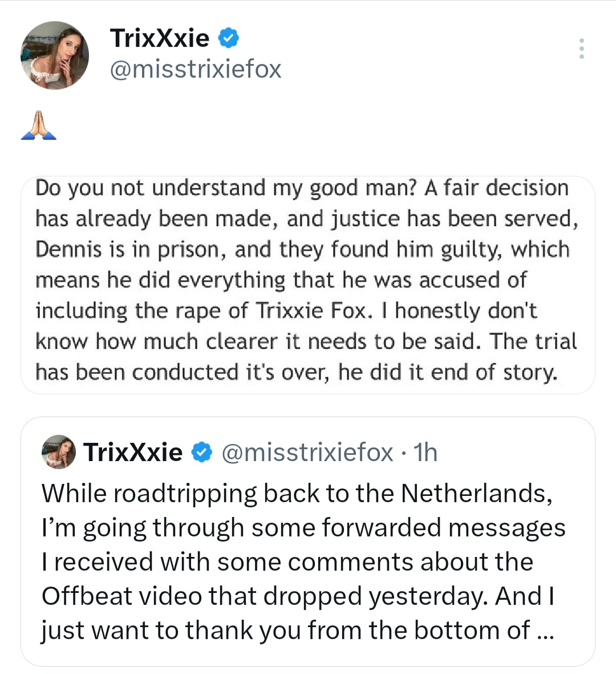Screen dimensions: 616x674
Task: Click the TrixXxie name in the quoted tweet
Action: pos(133,453)
